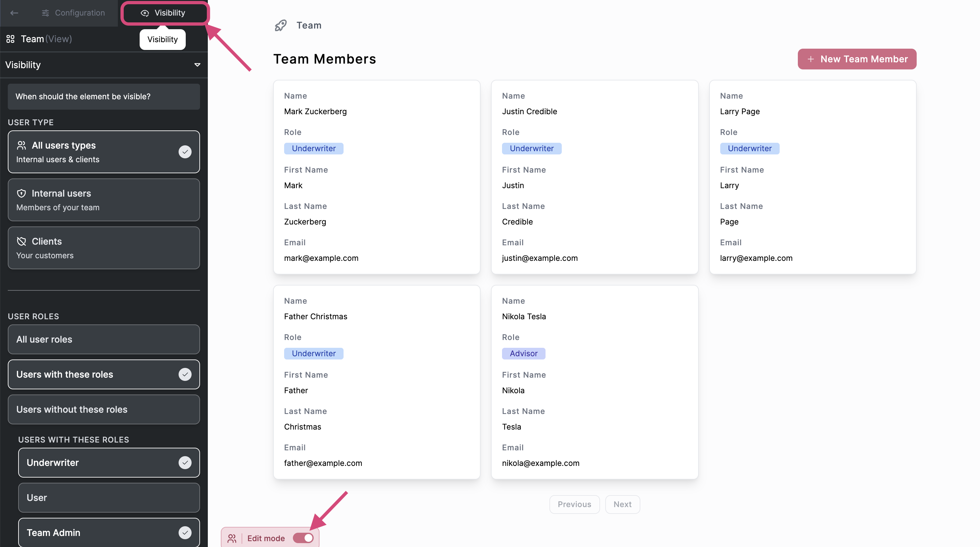Select the All user roles option
The height and width of the screenshot is (547, 980).
tap(104, 339)
